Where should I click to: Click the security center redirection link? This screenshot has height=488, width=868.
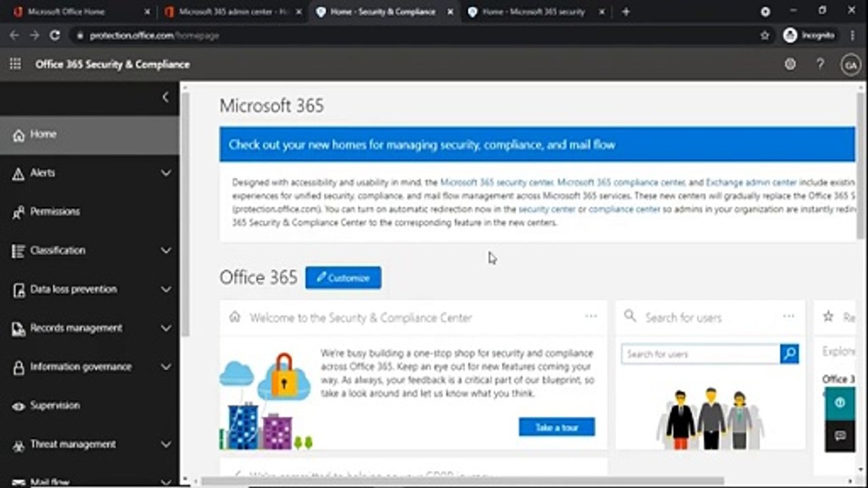pos(547,209)
